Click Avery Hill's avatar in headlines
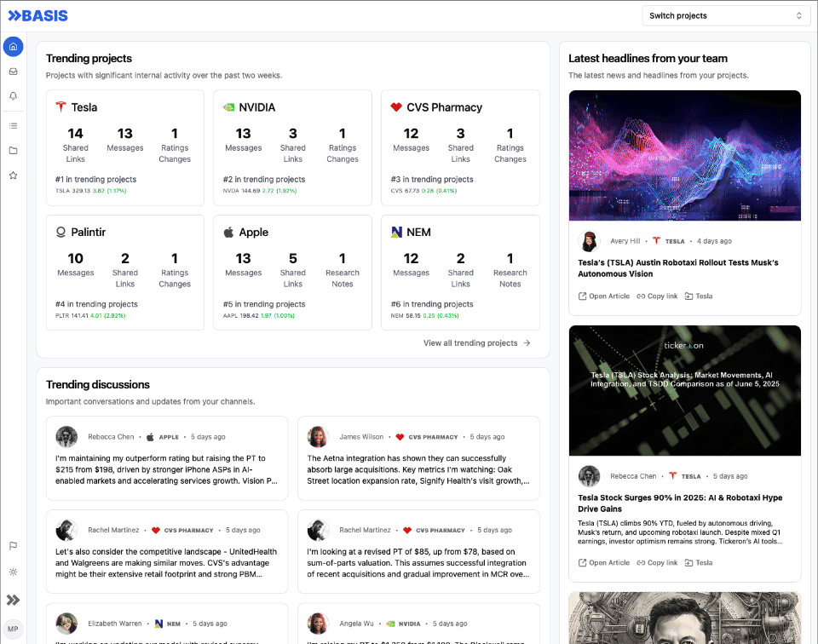 [x=589, y=241]
